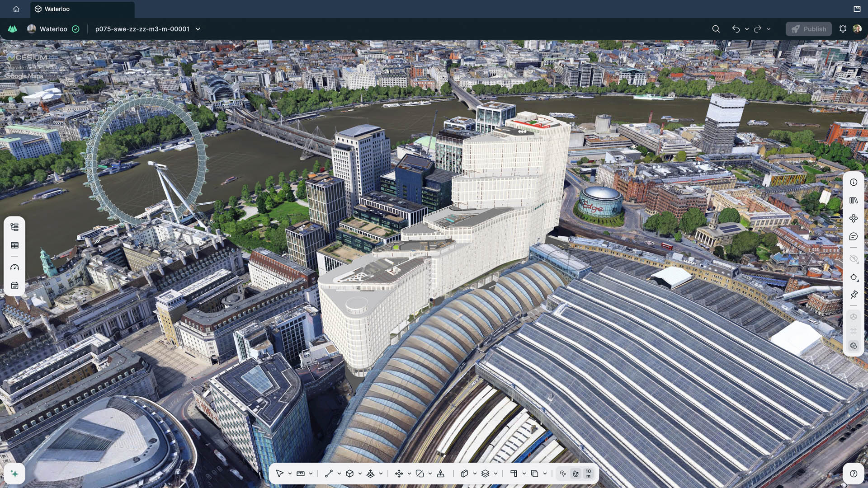Toggle the 3D cube view mode
Image resolution: width=868 pixels, height=488 pixels.
[854, 317]
